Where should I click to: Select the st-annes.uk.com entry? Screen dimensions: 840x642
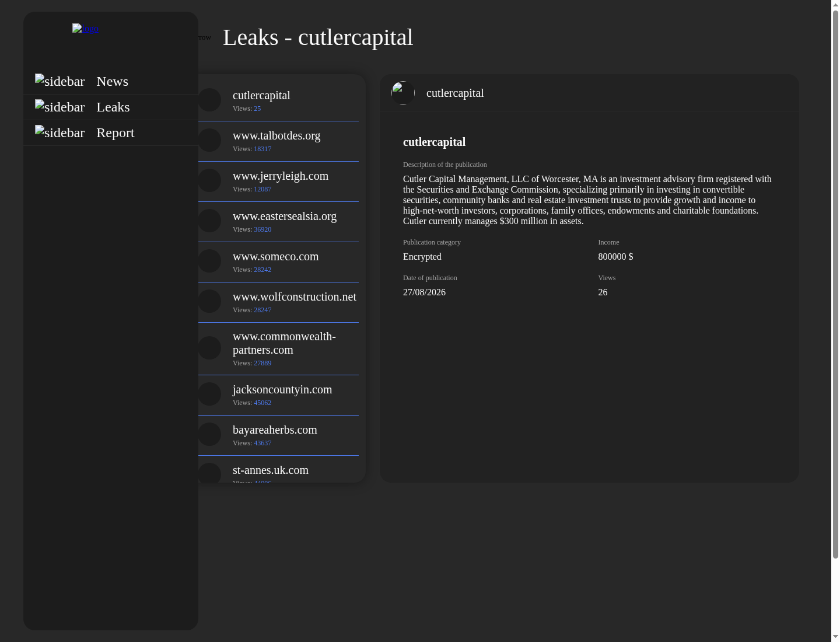278,470
